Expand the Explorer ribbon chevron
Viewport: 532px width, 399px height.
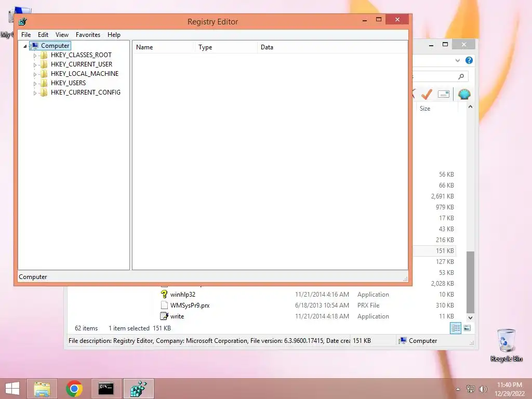click(457, 60)
